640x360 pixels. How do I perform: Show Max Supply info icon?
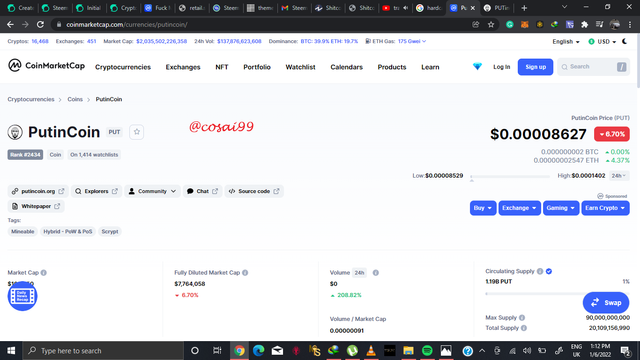(522, 318)
